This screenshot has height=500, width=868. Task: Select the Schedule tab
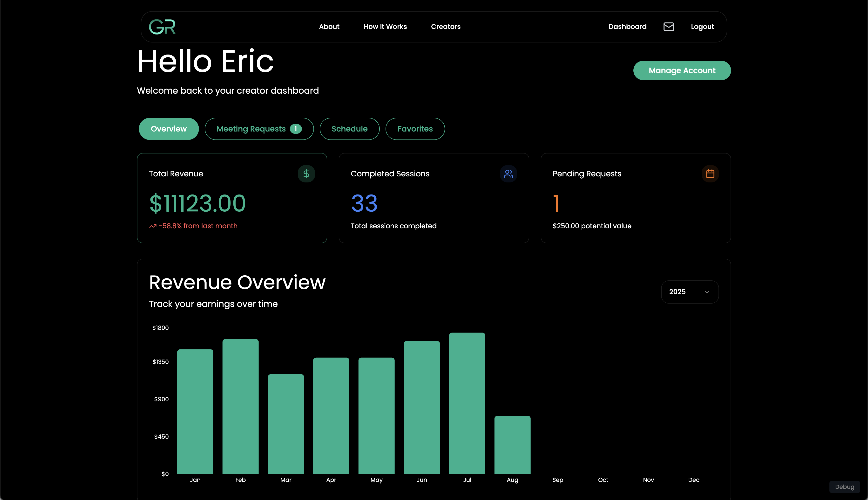[x=349, y=129]
